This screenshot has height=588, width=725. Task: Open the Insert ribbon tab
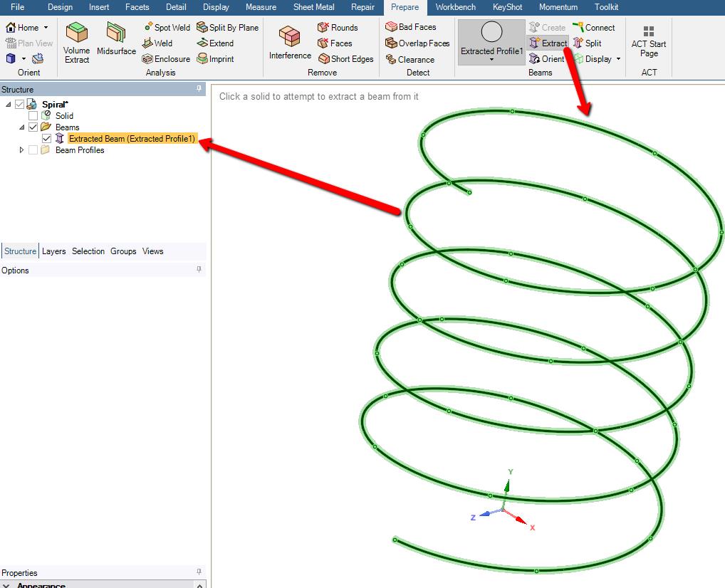(99, 7)
